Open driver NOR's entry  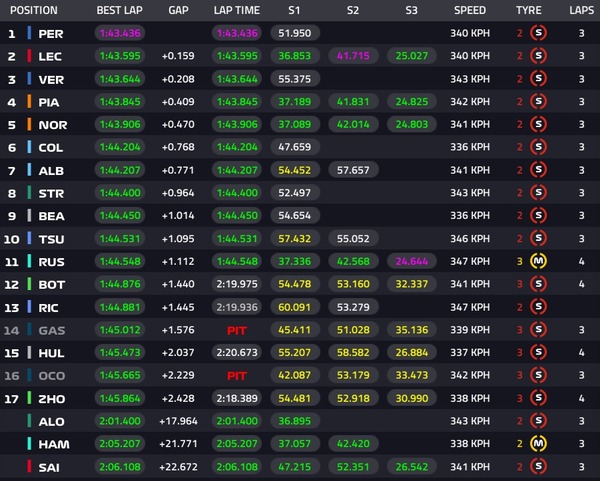(x=51, y=125)
